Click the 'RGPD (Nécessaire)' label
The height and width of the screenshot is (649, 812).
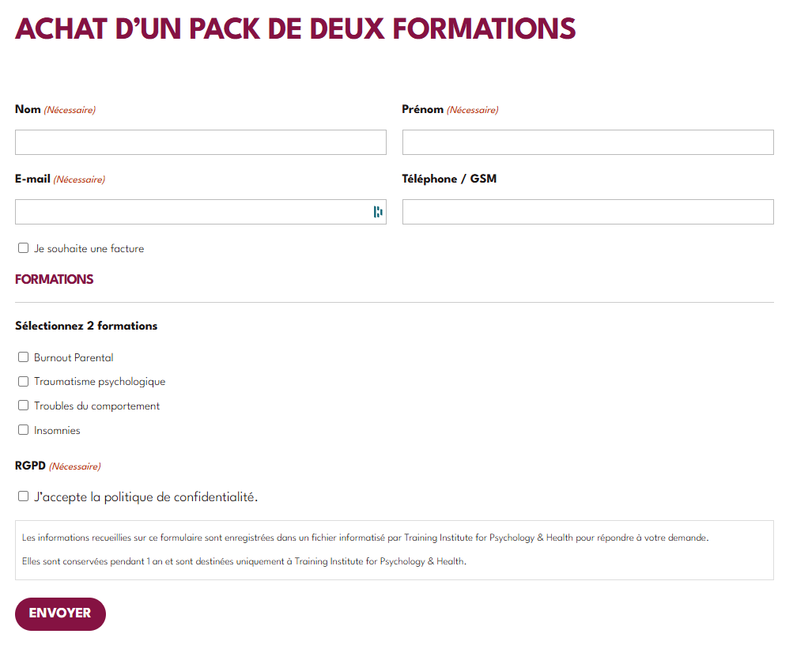click(58, 466)
